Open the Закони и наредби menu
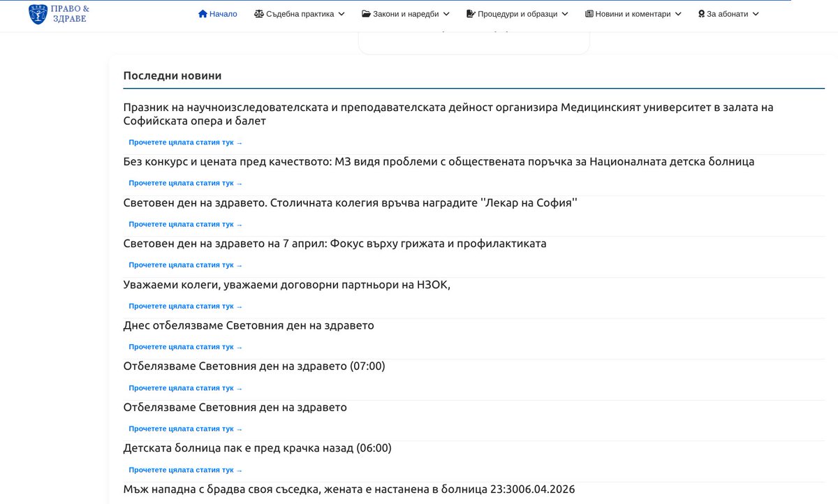The image size is (838, 504). point(406,14)
